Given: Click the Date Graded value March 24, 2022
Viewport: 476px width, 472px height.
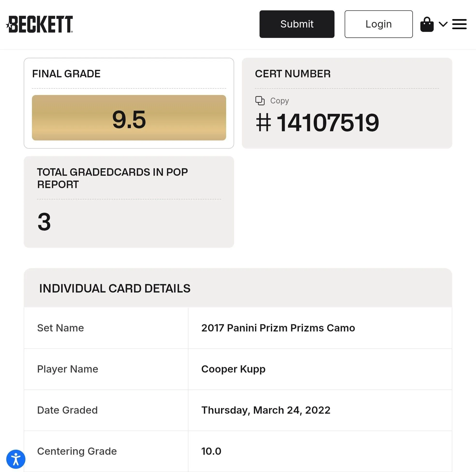Looking at the screenshot, I should click(266, 410).
